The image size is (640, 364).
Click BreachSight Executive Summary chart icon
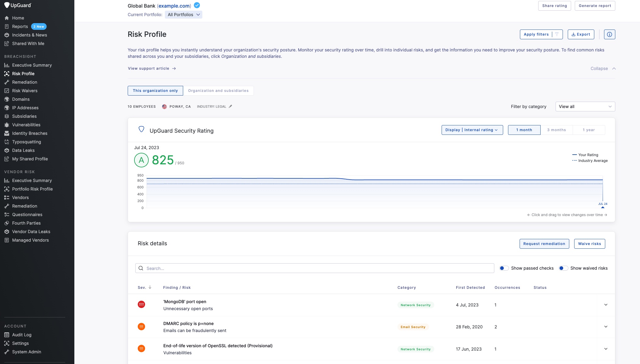(x=7, y=65)
